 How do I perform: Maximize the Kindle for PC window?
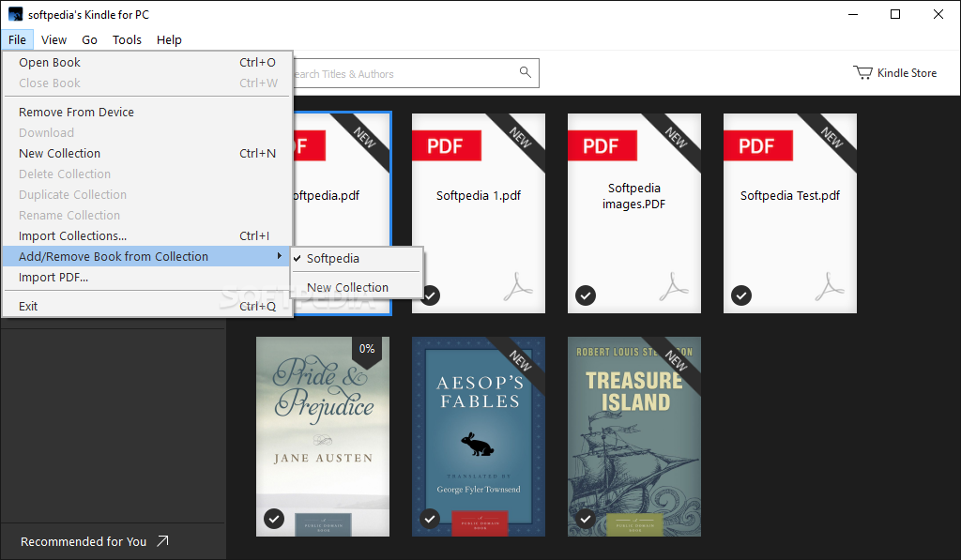click(895, 14)
